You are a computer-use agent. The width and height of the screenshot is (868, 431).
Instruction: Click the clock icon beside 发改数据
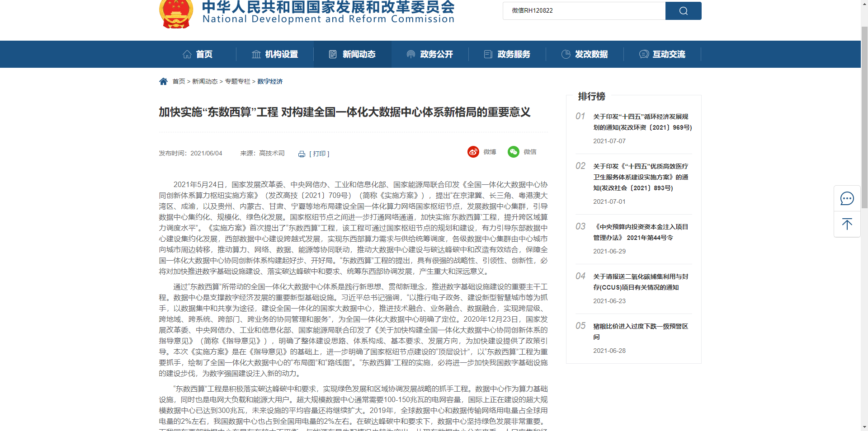[x=566, y=54]
